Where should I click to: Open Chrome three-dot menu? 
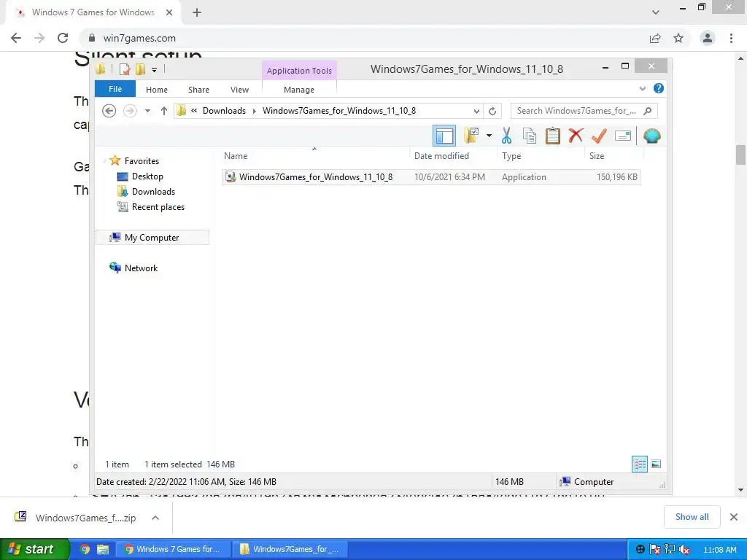click(731, 38)
